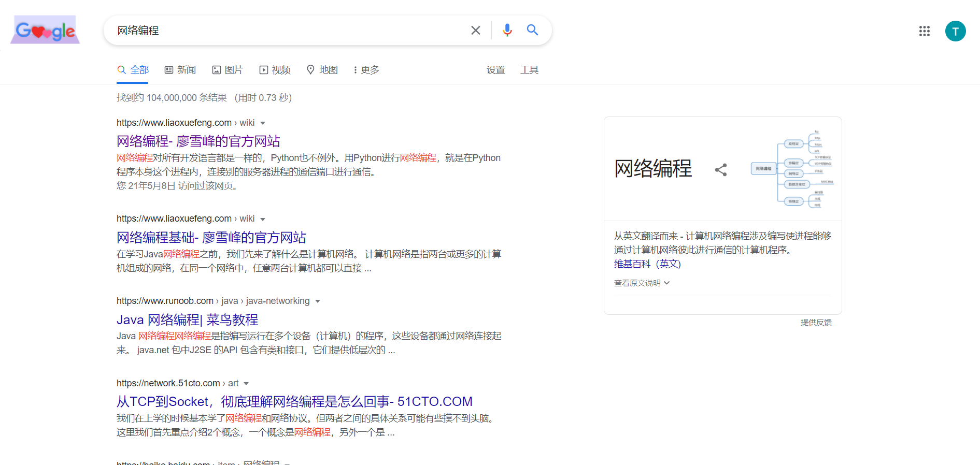Open 工具 search tools
This screenshot has height=465, width=980.
click(529, 70)
